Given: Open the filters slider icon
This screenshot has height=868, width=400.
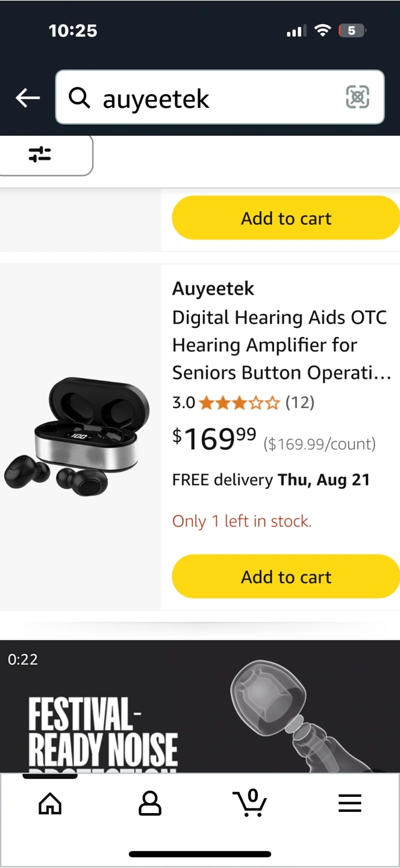Looking at the screenshot, I should (x=40, y=155).
